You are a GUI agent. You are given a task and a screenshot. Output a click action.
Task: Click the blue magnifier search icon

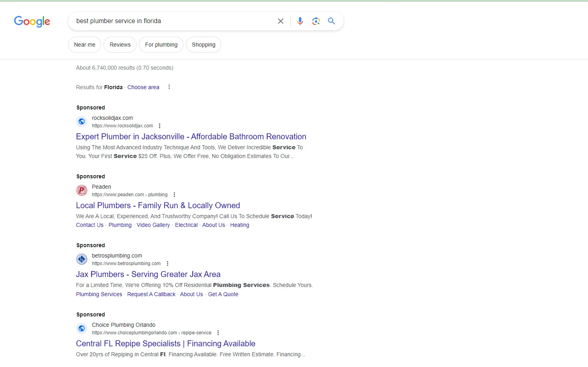pyautogui.click(x=331, y=21)
